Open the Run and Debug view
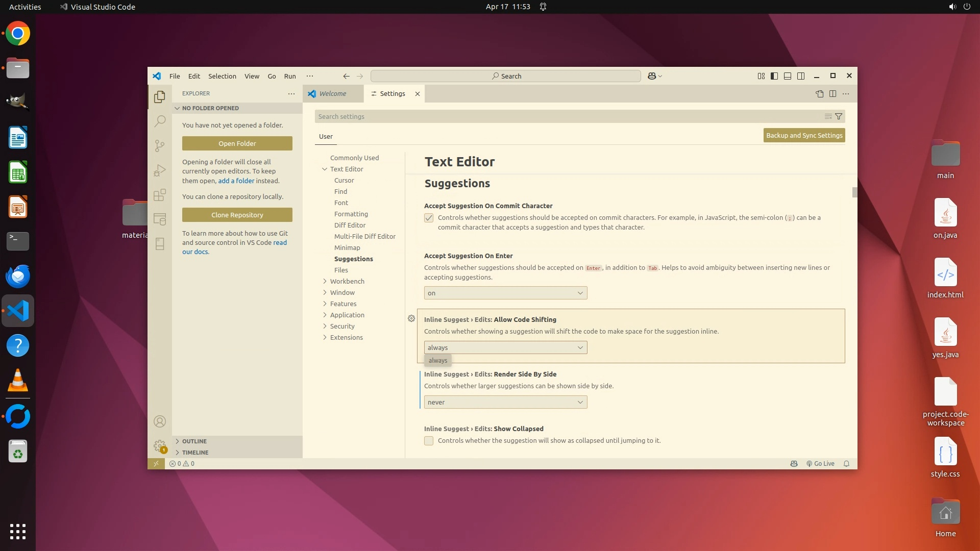 tap(160, 170)
